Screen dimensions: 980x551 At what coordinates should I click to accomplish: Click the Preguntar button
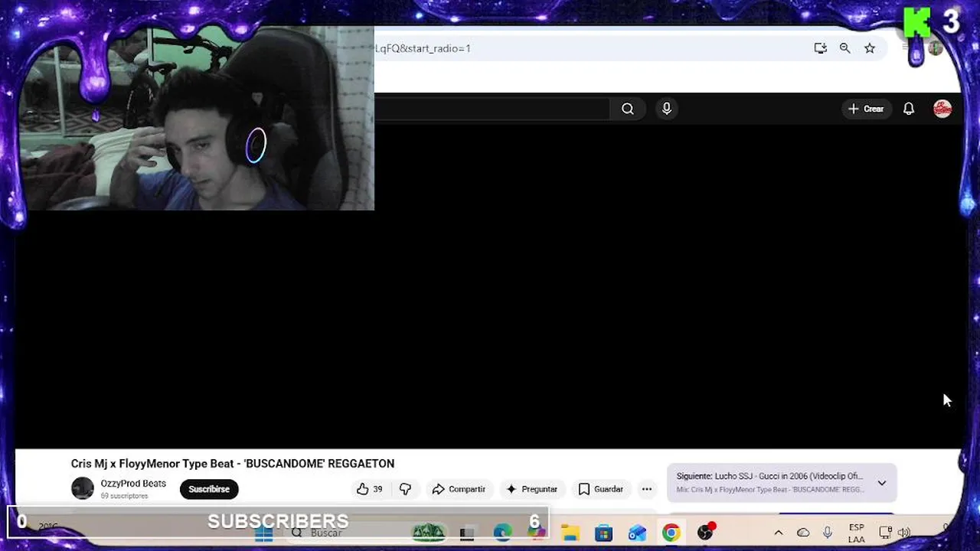point(531,489)
